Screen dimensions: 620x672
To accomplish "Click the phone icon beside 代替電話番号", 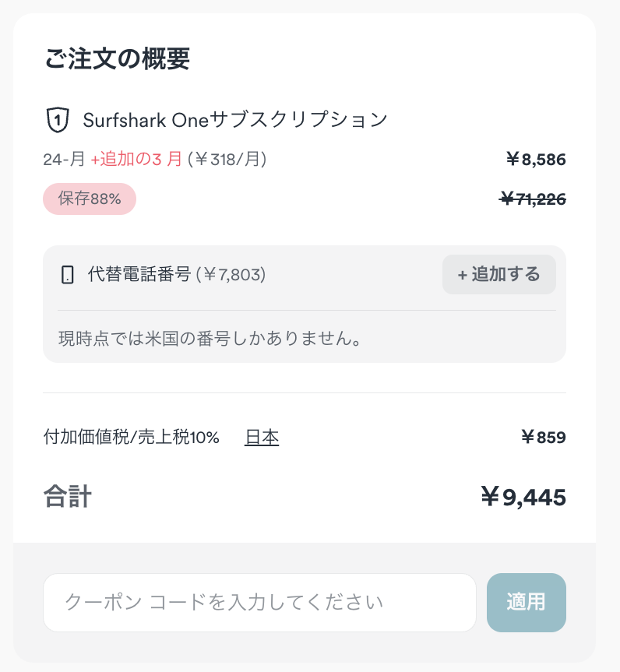I will pyautogui.click(x=68, y=275).
